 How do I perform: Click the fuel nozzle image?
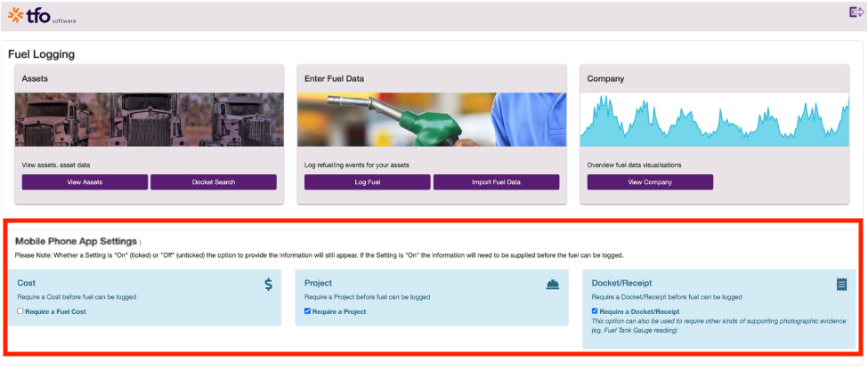pyautogui.click(x=432, y=119)
